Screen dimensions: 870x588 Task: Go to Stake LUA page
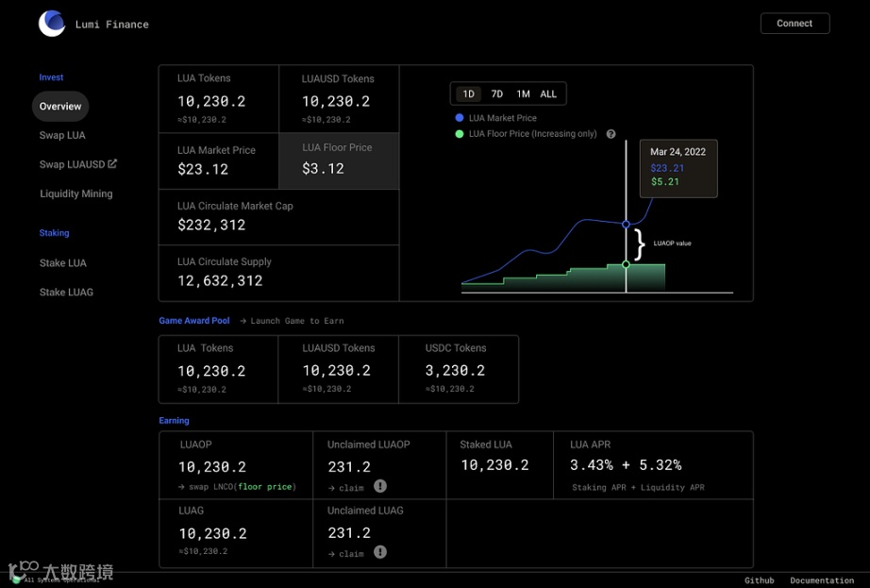(x=62, y=263)
